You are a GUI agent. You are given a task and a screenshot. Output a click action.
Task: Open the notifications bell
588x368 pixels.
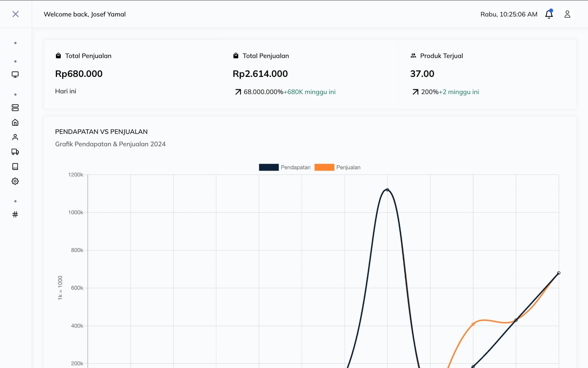pos(549,14)
